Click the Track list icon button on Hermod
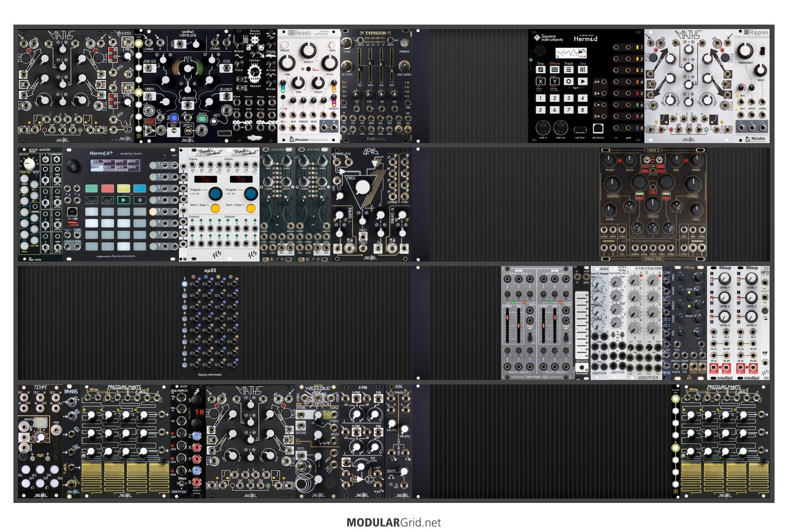 click(x=568, y=70)
